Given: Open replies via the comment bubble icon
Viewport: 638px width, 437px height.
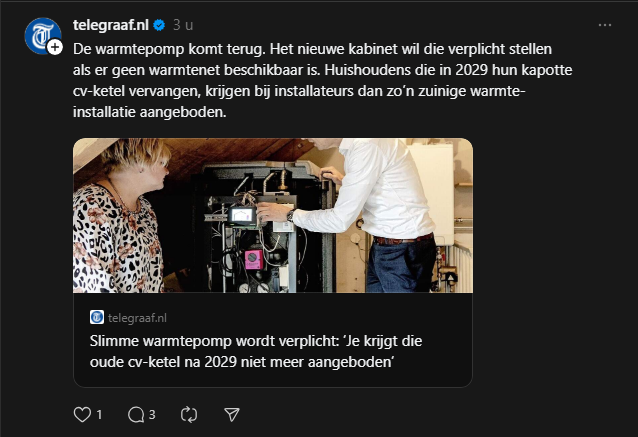Looking at the screenshot, I should [x=136, y=415].
